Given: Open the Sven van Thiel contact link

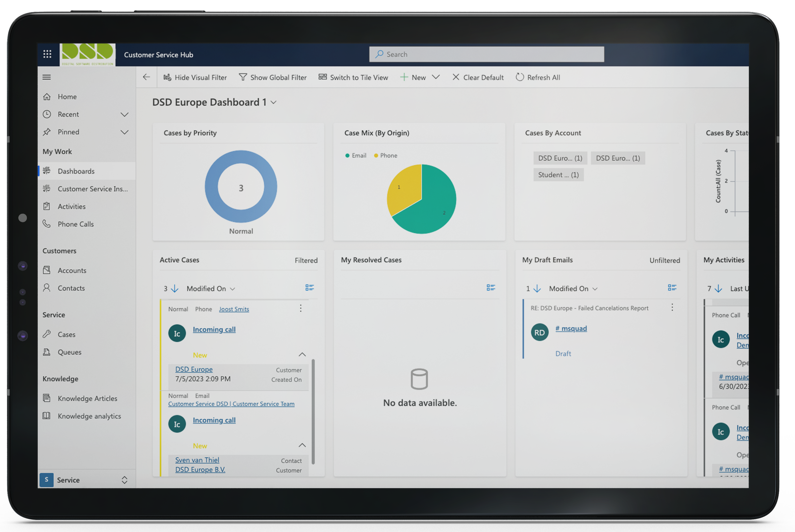Looking at the screenshot, I should [x=197, y=460].
